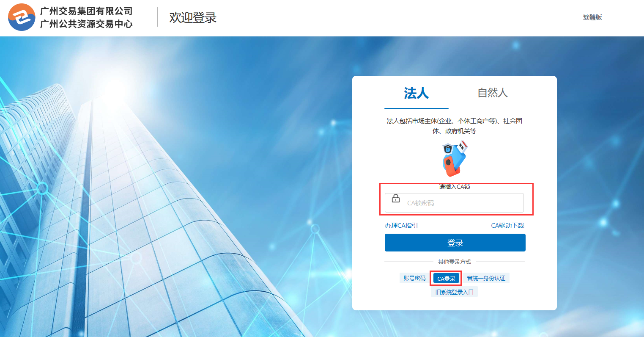Switch to the 法人 tab
Screen dimensions: 644x337
click(x=416, y=93)
